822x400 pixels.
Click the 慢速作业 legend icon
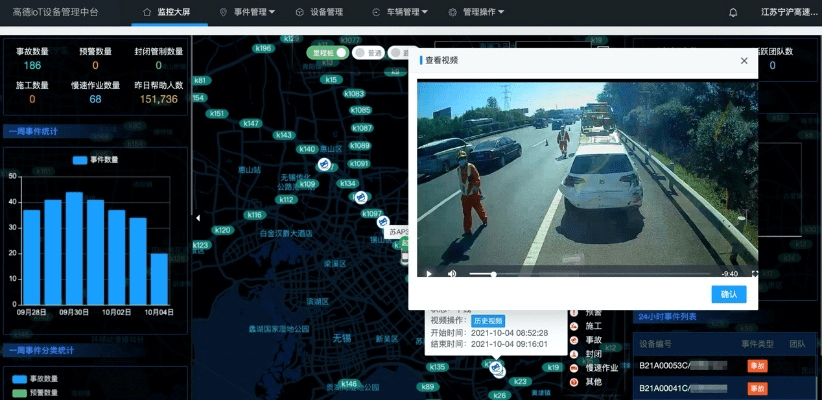tap(574, 368)
